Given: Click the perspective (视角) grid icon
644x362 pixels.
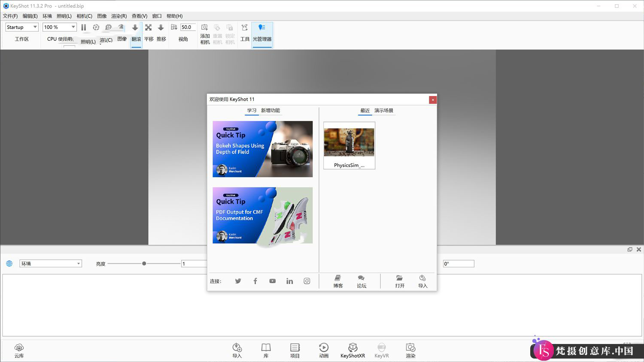Looking at the screenshot, I should (174, 27).
